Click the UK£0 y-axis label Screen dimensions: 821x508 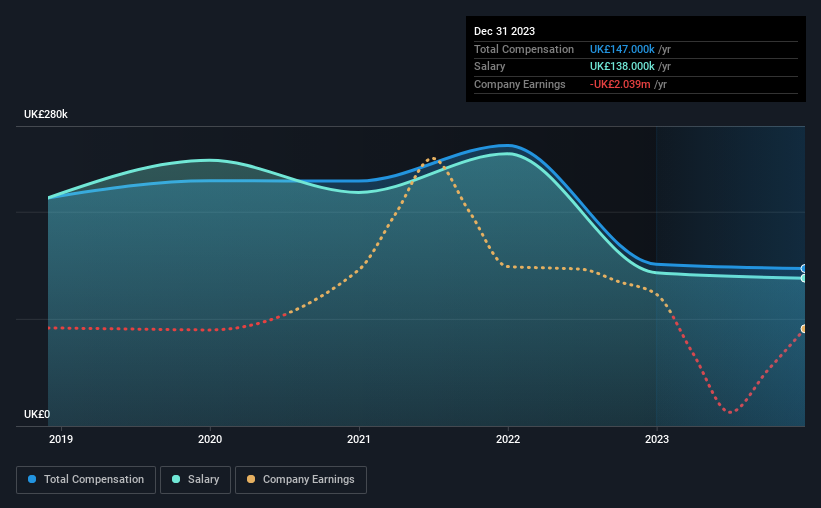[37, 414]
